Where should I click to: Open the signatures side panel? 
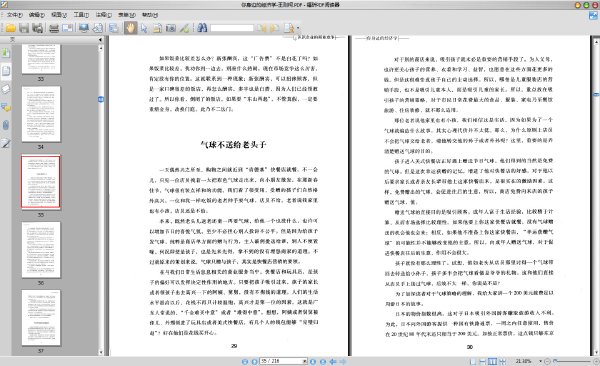point(6,143)
